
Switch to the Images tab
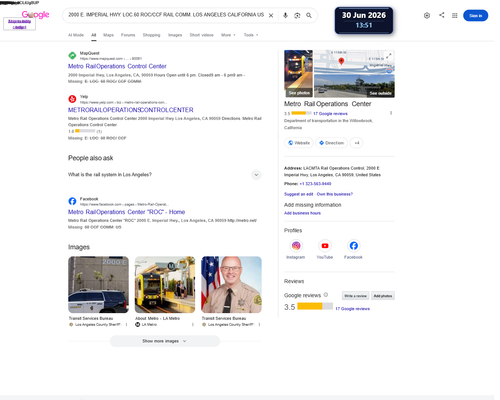coord(175,35)
